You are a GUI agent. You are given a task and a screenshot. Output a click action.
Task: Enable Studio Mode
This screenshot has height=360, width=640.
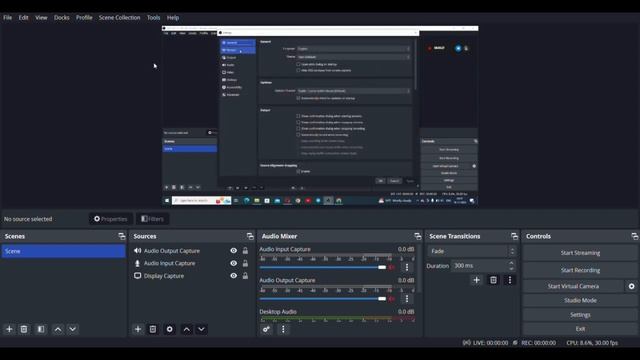580,300
